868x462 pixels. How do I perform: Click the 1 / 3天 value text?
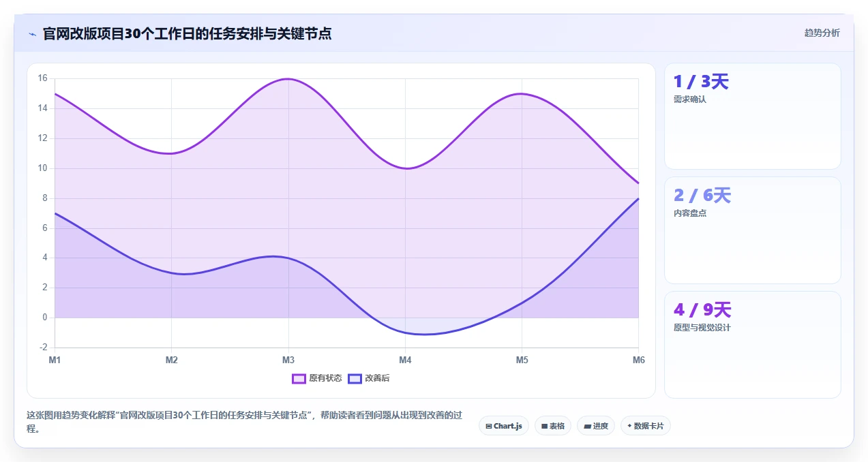(701, 82)
